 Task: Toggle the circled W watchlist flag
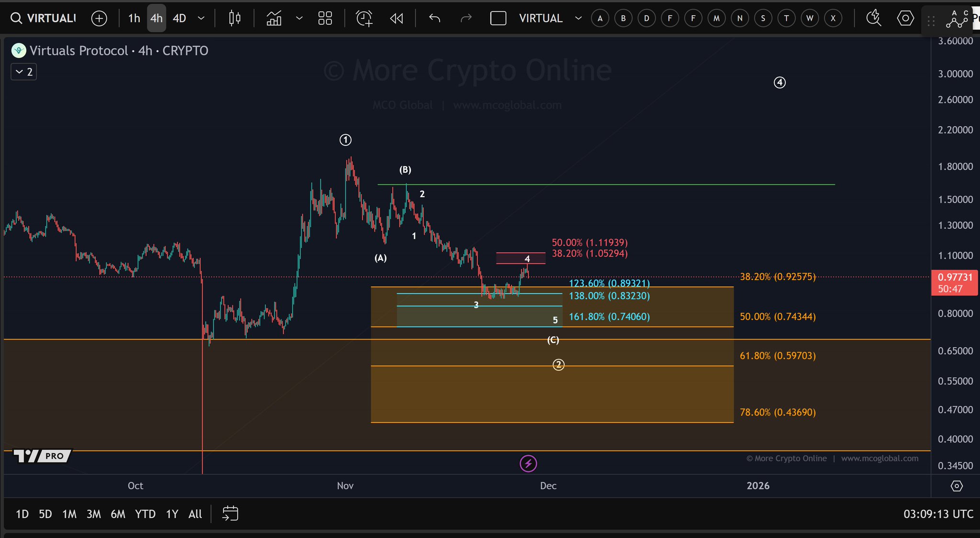coord(810,18)
